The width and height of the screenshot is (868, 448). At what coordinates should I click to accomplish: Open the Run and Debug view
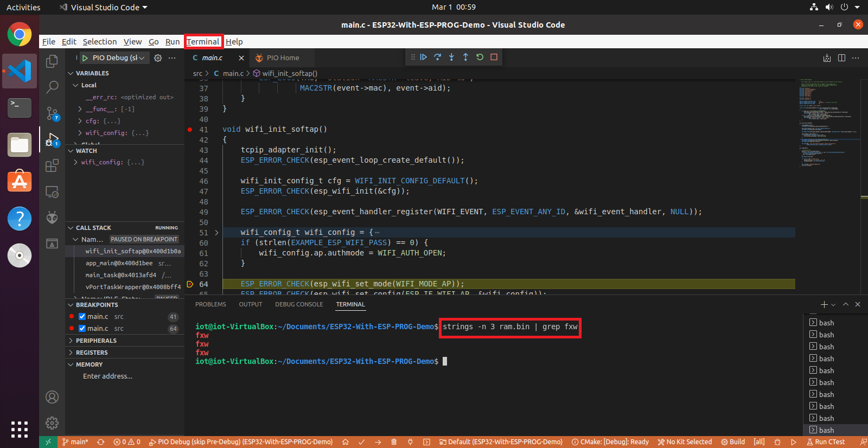pyautogui.click(x=52, y=139)
